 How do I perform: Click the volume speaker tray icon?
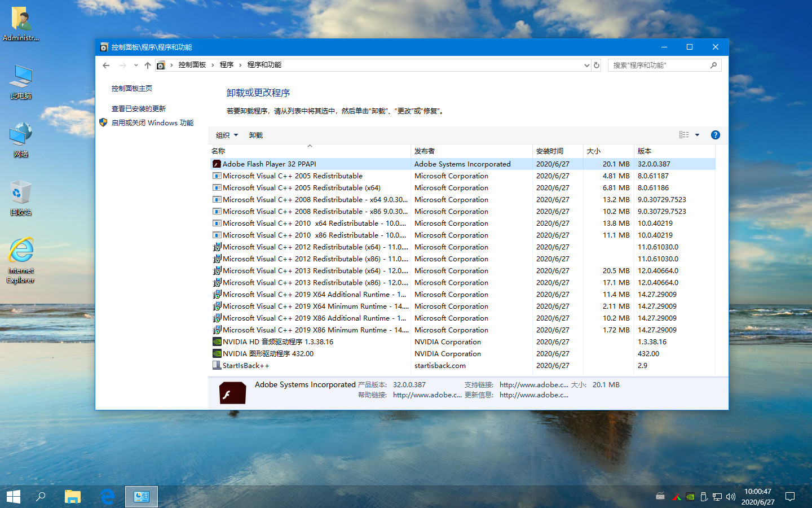pyautogui.click(x=731, y=497)
